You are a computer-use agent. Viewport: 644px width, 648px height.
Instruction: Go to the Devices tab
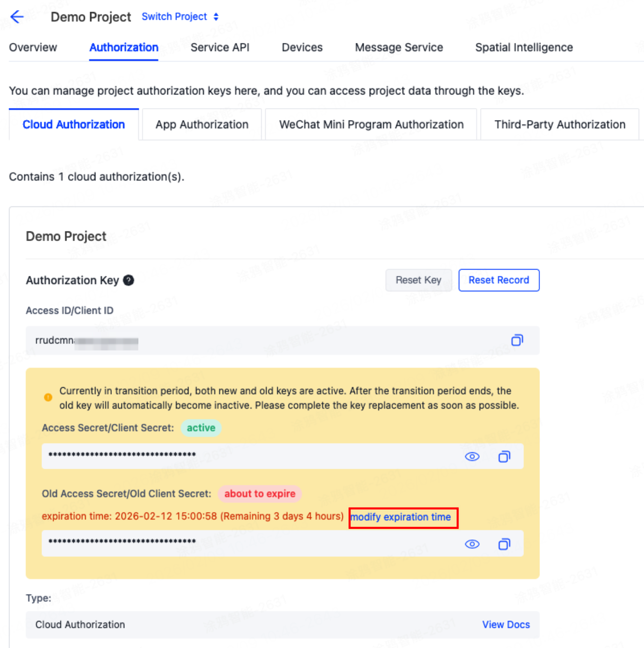click(x=302, y=47)
